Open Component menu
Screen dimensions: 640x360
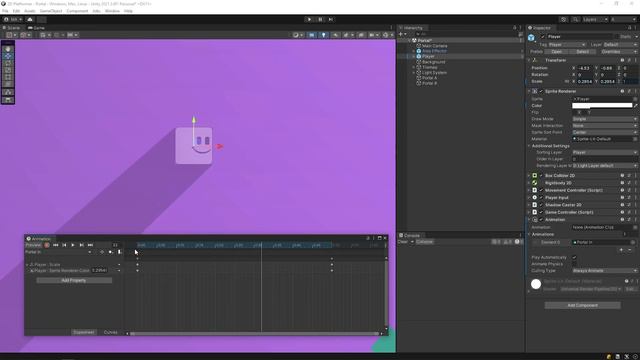(77, 11)
